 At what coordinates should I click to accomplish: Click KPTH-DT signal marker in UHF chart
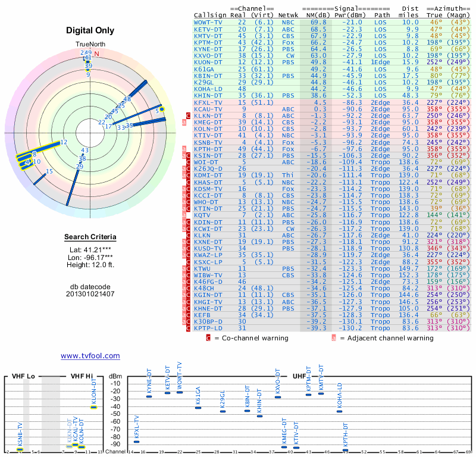pos(346,450)
